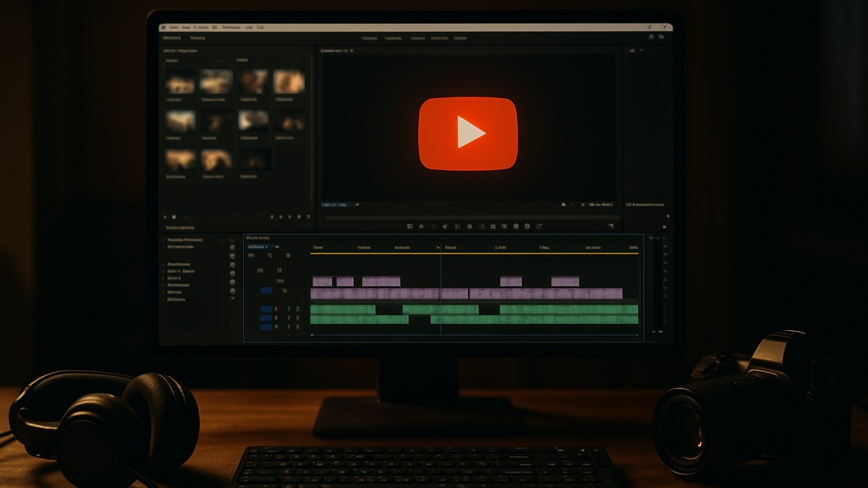The width and height of the screenshot is (868, 488).
Task: Select the first thumbnail in the media bin's bottom row
Action: coord(180,160)
